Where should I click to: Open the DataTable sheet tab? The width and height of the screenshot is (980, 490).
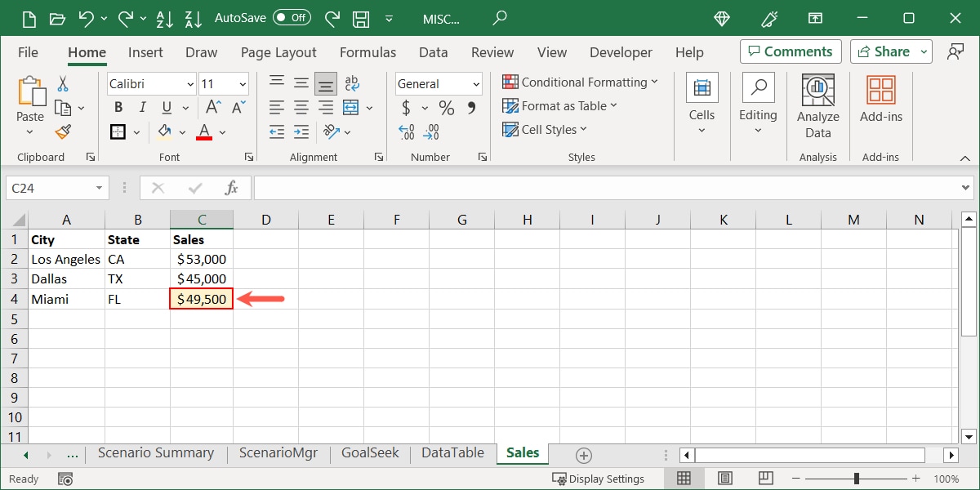(x=452, y=452)
